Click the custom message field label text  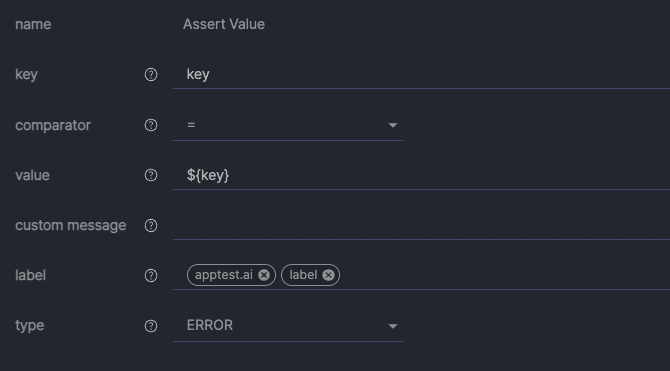[x=71, y=225]
